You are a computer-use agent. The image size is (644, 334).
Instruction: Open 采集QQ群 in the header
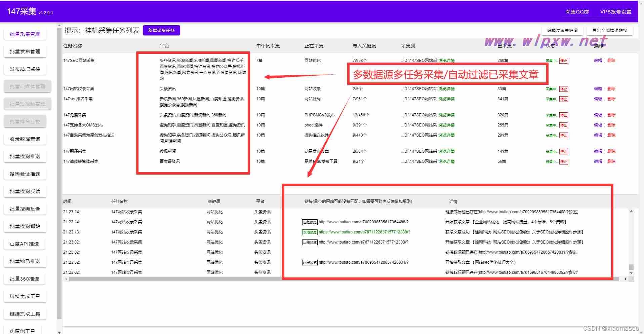[577, 12]
